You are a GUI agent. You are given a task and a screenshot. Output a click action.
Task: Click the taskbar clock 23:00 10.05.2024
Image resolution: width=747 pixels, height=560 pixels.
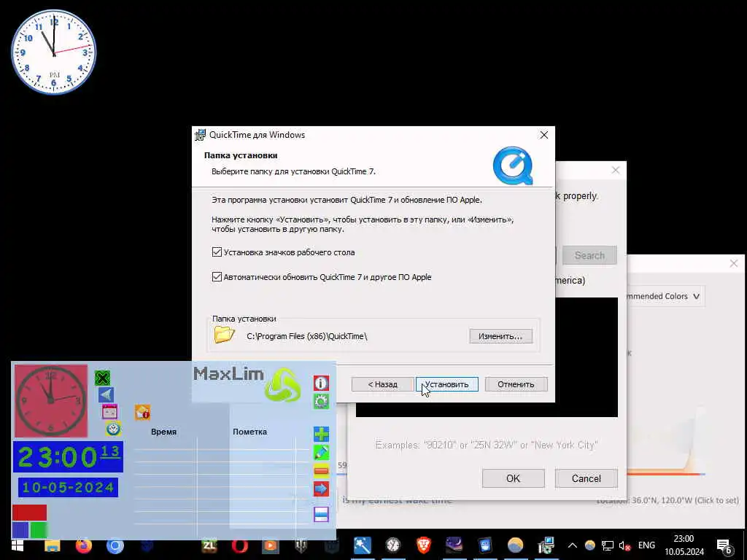pos(684,545)
